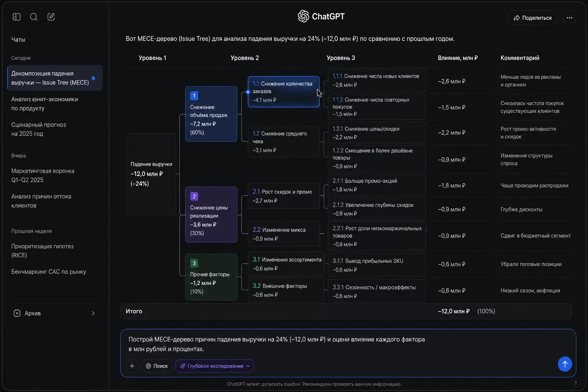Click the message input field text
The width and height of the screenshot is (588, 392).
tap(277, 344)
